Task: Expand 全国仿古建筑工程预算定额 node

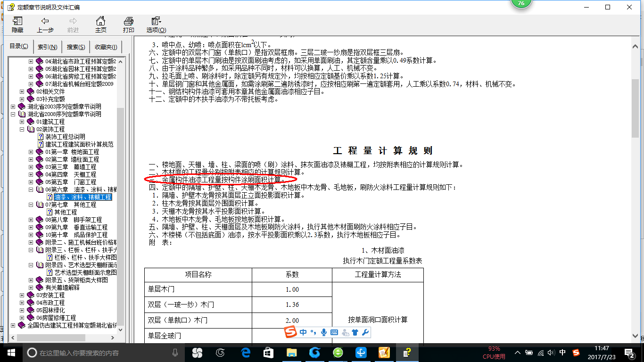Action: pyautogui.click(x=13, y=325)
